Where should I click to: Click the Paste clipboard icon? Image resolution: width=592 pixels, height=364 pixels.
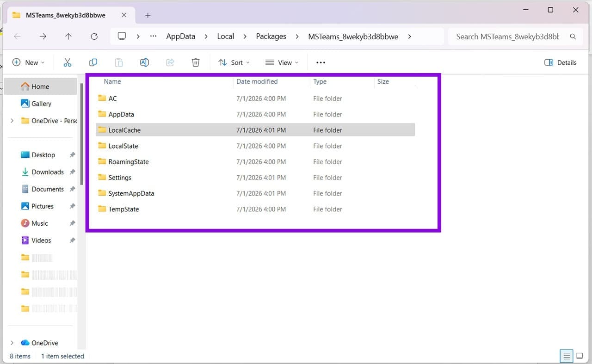click(119, 62)
